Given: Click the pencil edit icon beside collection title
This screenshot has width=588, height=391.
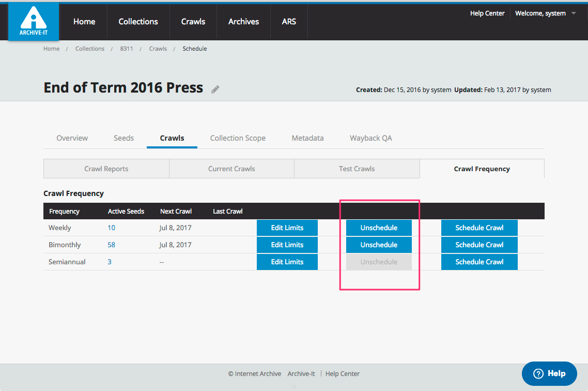Looking at the screenshot, I should 215,89.
